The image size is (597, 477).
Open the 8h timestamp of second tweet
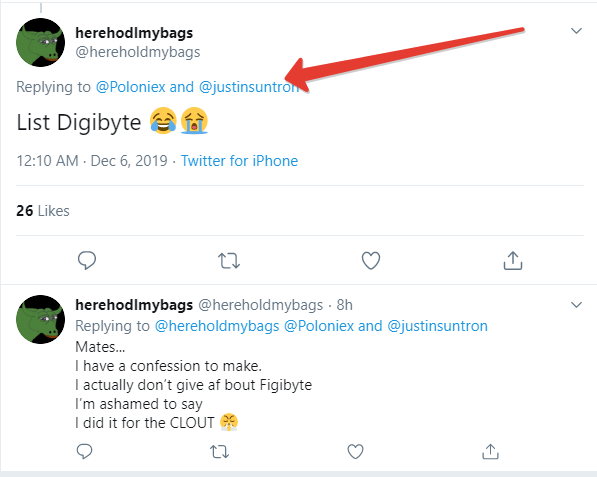pos(345,305)
